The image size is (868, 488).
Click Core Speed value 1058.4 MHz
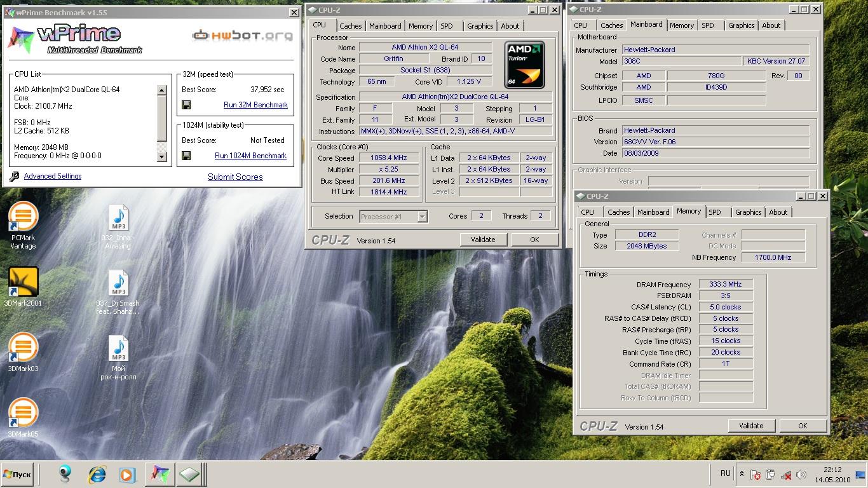tap(389, 158)
